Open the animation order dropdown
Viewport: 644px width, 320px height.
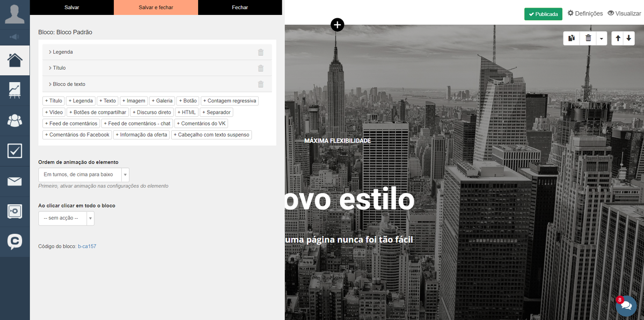84,175
